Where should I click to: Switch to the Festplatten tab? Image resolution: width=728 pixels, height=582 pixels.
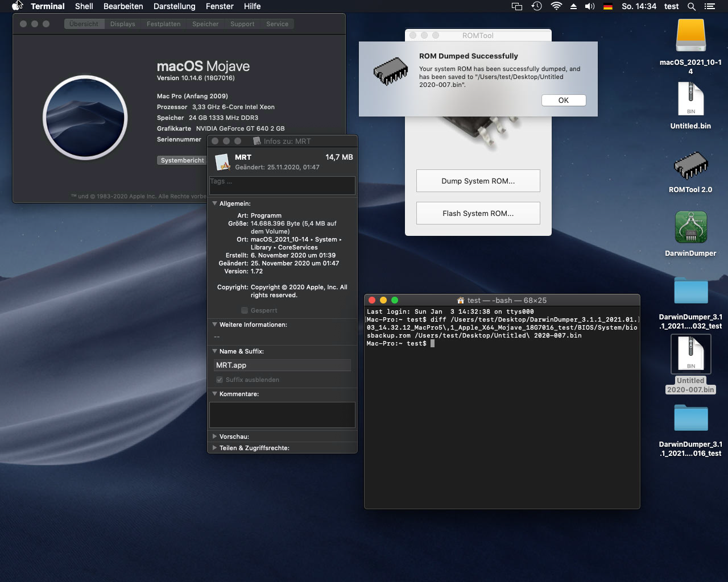point(164,24)
